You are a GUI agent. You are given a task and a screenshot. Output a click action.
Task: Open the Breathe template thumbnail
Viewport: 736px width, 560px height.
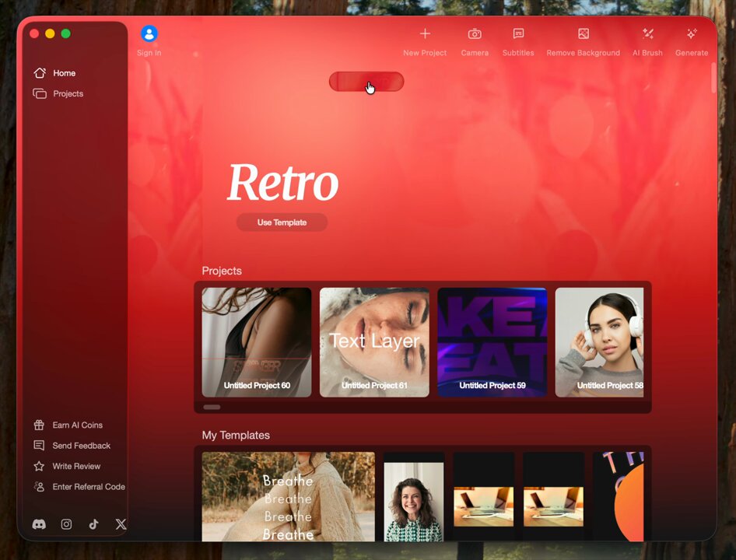[x=288, y=497]
